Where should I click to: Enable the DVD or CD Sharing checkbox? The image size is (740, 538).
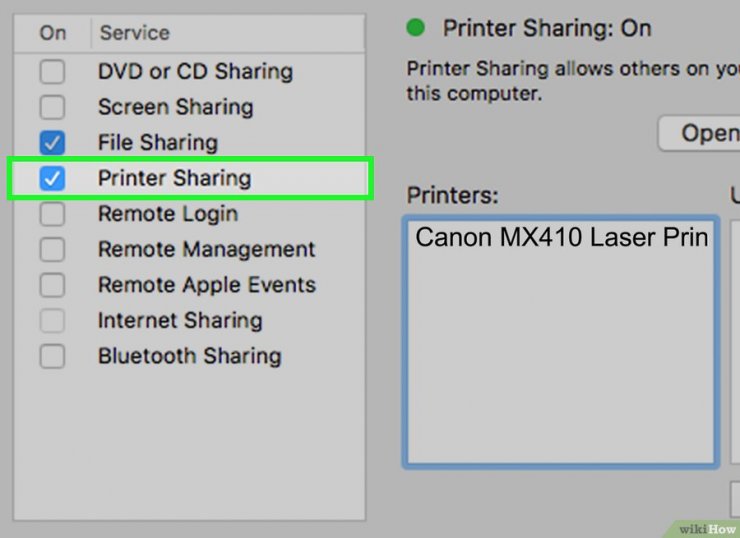tap(52, 72)
